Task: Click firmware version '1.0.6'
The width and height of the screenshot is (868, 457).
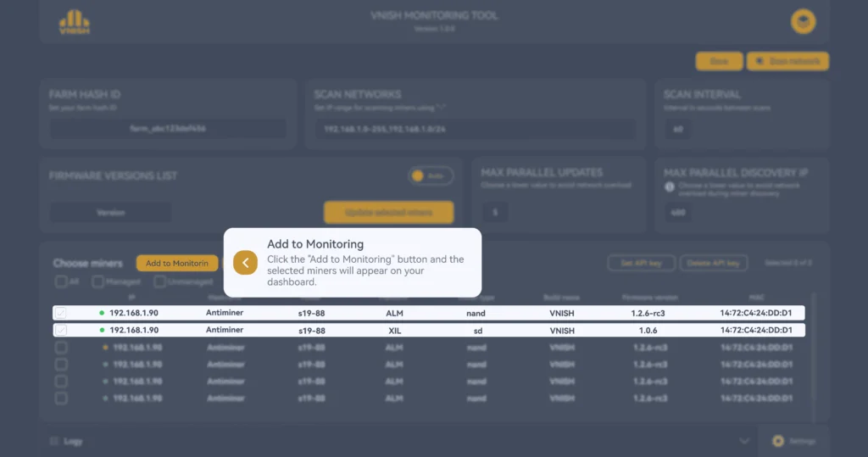Action: coord(648,331)
